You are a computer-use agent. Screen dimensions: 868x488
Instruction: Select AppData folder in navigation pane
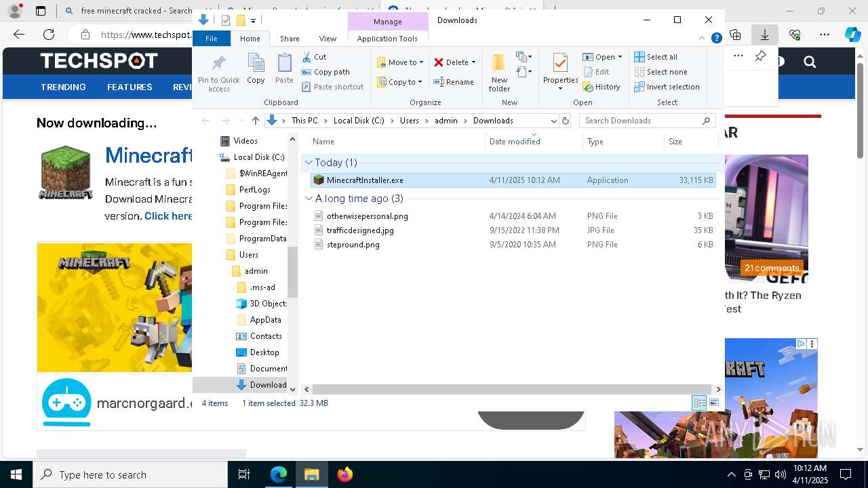[x=265, y=320]
